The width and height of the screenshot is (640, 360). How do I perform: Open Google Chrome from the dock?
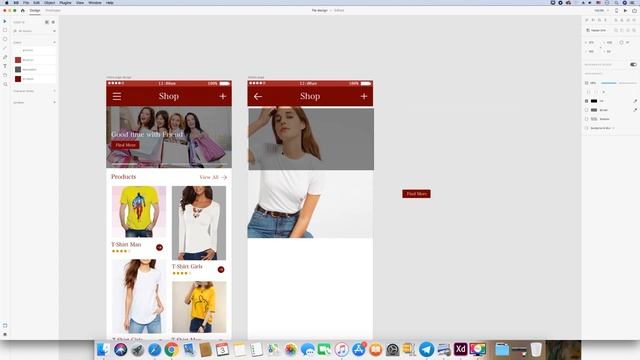point(171,350)
